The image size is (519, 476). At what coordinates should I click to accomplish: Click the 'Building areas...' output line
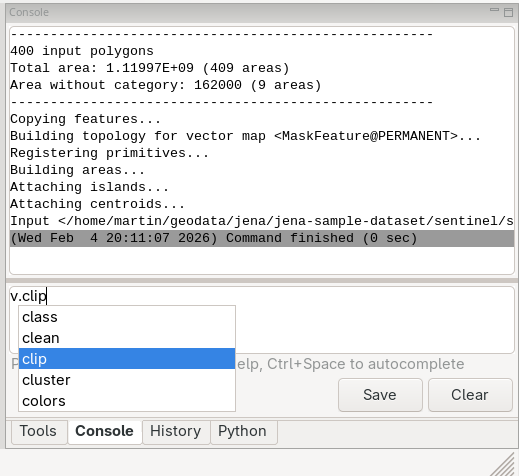tap(77, 170)
